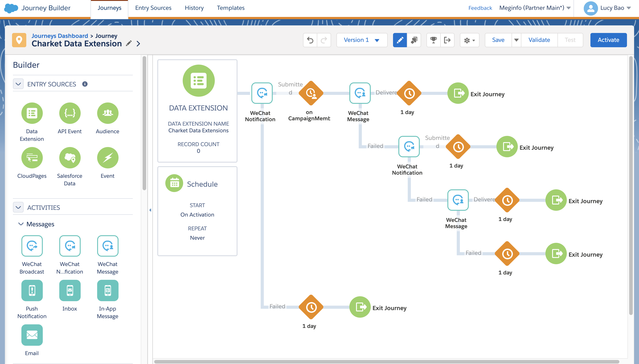The image size is (639, 364).
Task: Toggle edit mode pencil button
Action: coord(400,40)
